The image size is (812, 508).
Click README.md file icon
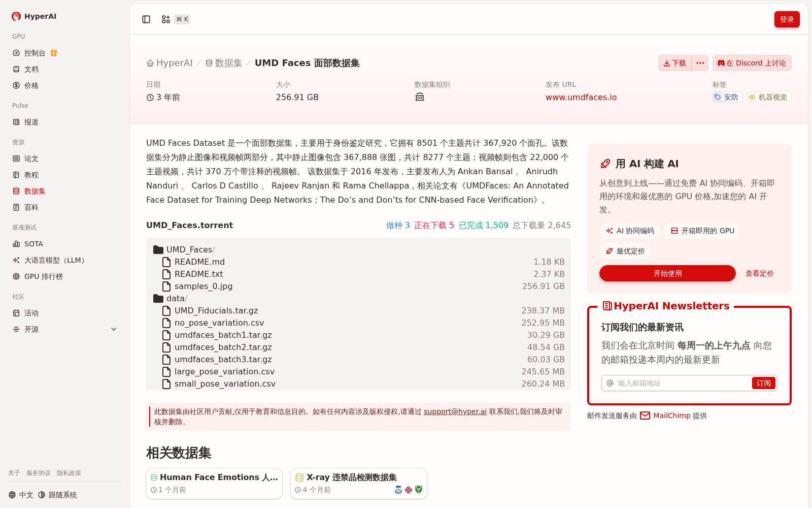(x=166, y=262)
